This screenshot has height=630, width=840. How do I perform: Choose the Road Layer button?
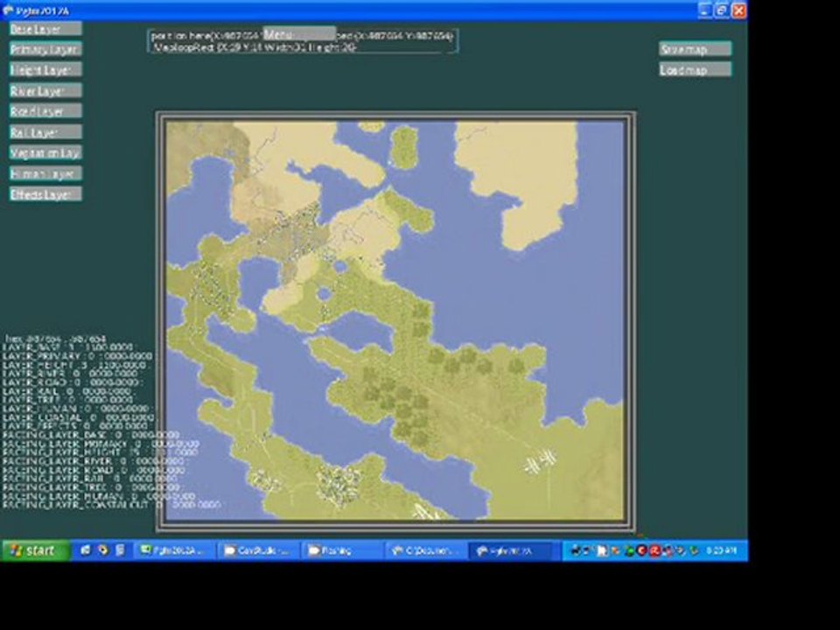[x=45, y=111]
